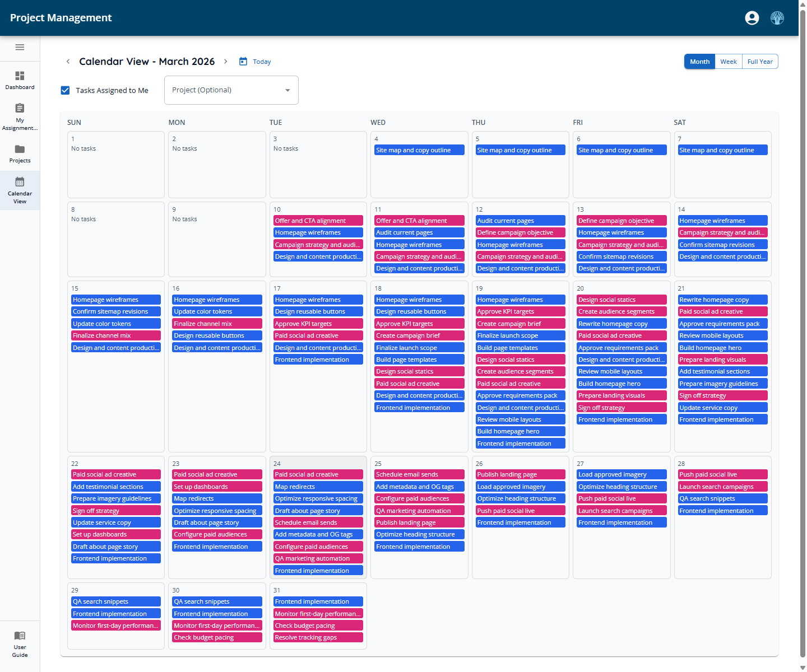Open 'Create audience segments' on March 20
This screenshot has width=807, height=672.
(x=622, y=311)
